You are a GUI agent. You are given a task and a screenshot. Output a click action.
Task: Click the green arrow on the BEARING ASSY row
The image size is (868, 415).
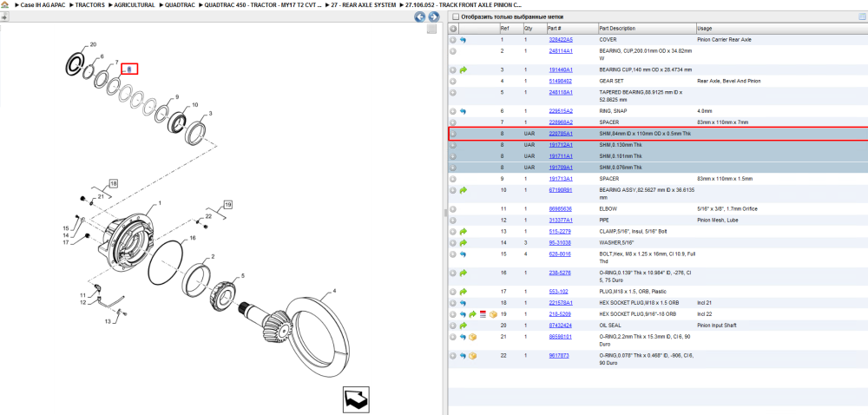464,190
